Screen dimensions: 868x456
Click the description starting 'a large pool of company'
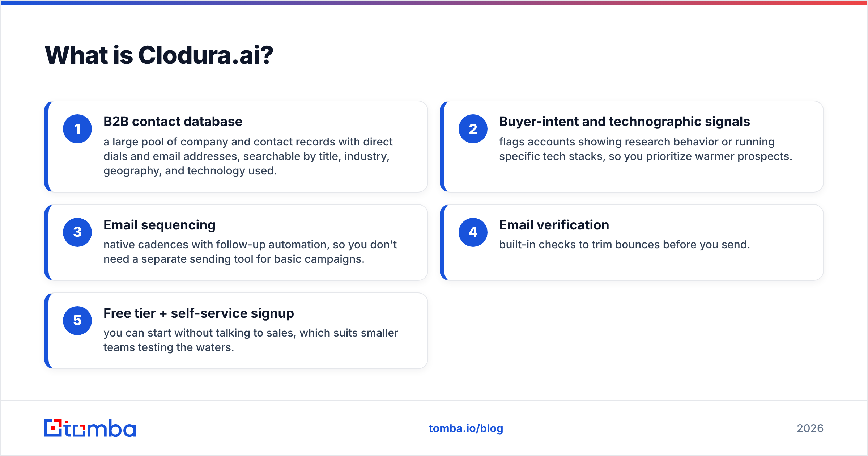(x=248, y=156)
